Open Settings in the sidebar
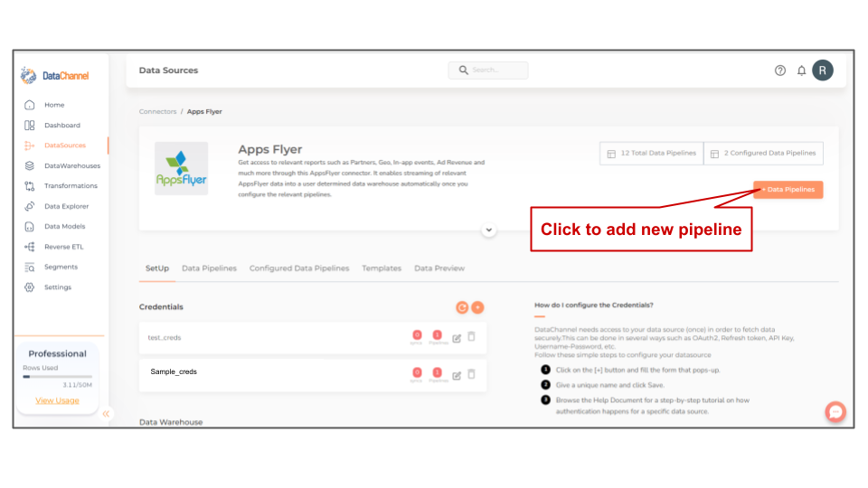The image size is (868, 488). click(x=57, y=287)
